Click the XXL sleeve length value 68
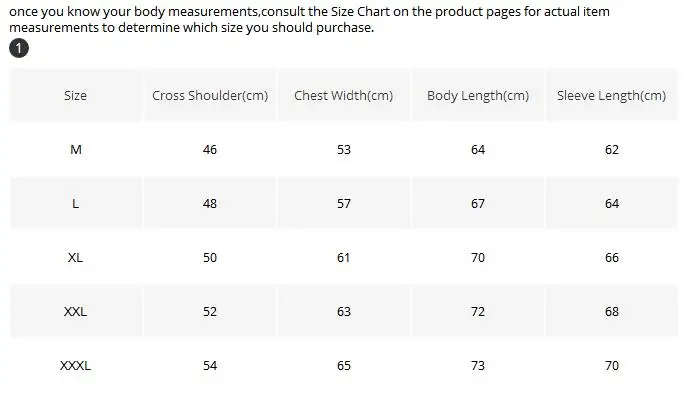The width and height of the screenshot is (685, 393). coord(612,312)
